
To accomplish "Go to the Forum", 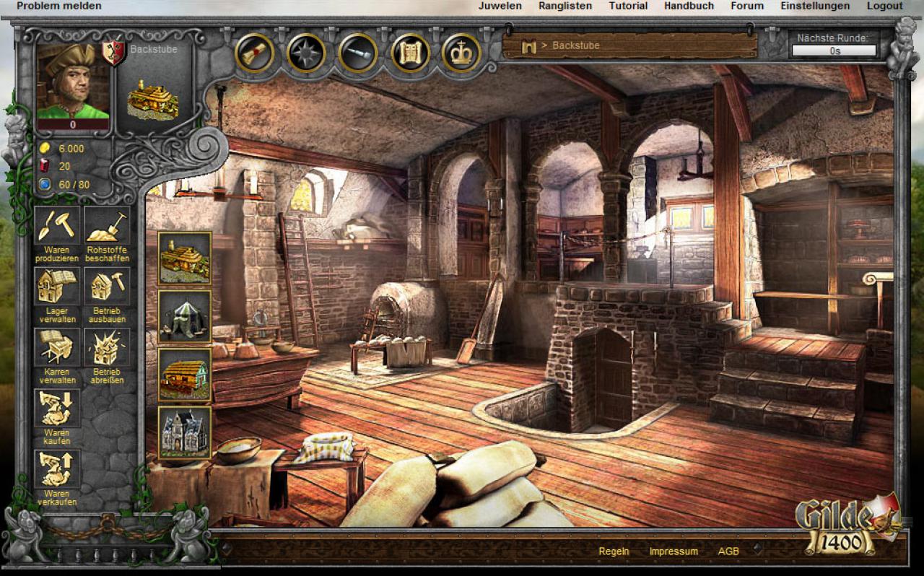I will (x=747, y=6).
